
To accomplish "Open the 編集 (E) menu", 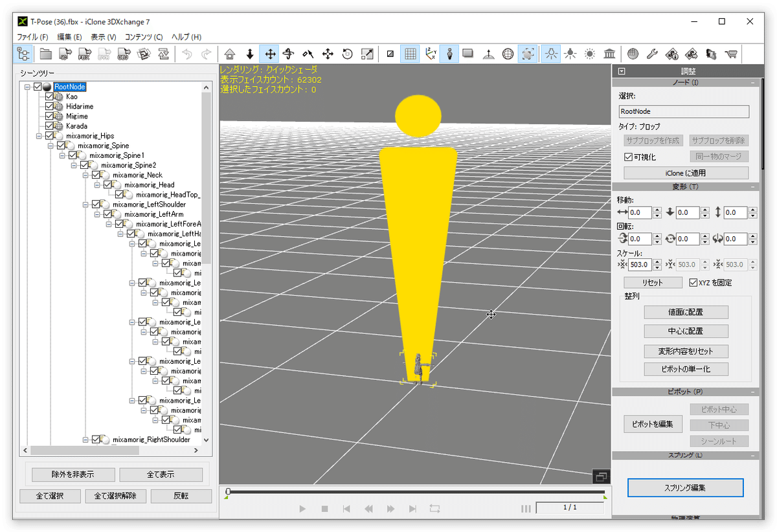I will click(x=69, y=37).
